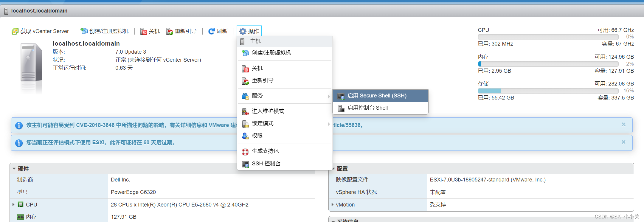Click the 操作 actions button label
This screenshot has width=644, height=222.
pyautogui.click(x=254, y=31)
